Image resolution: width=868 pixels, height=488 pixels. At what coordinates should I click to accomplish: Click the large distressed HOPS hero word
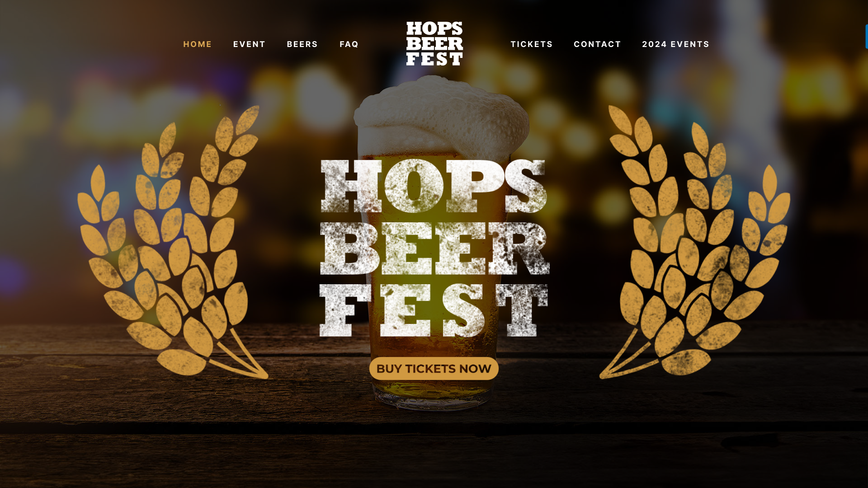[434, 186]
